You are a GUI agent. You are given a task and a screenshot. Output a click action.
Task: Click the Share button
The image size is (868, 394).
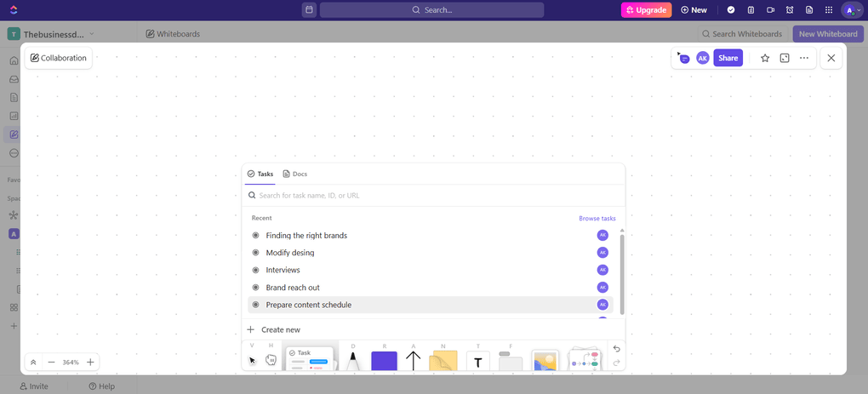pos(728,58)
